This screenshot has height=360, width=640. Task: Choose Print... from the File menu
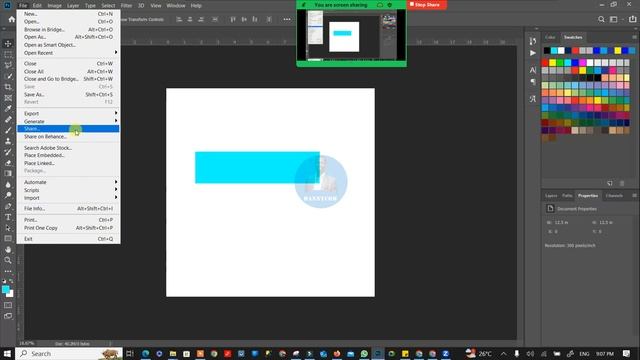pyautogui.click(x=69, y=220)
